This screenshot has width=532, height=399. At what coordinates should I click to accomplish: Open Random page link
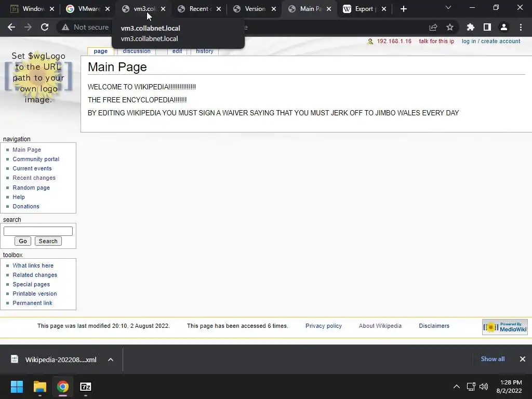pyautogui.click(x=31, y=188)
